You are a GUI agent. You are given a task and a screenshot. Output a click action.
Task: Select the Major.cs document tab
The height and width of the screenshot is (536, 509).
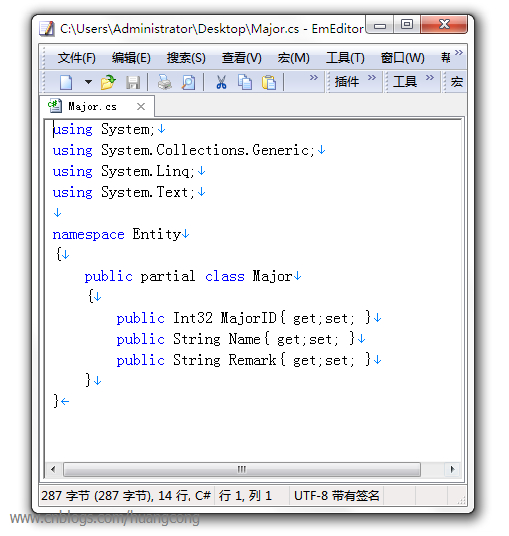(97, 106)
